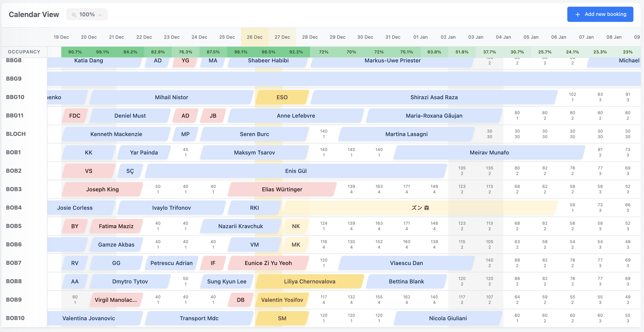The image size is (644, 332).
Task: Open the Meirav Munafo booking
Action: tap(489, 152)
